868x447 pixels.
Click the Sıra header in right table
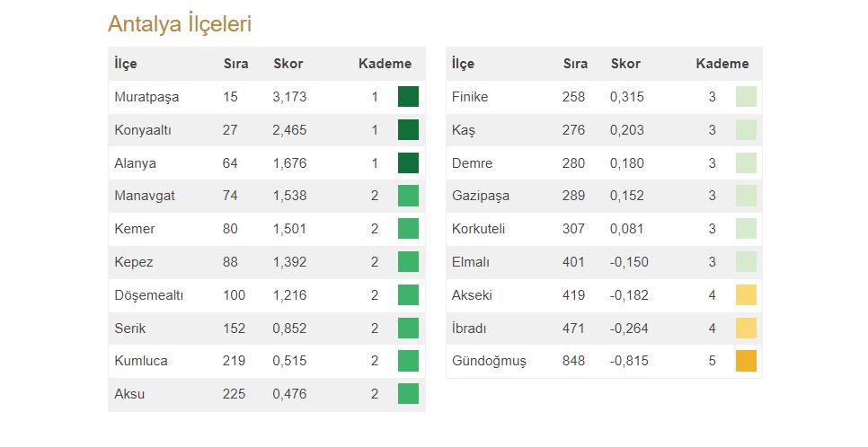(575, 64)
